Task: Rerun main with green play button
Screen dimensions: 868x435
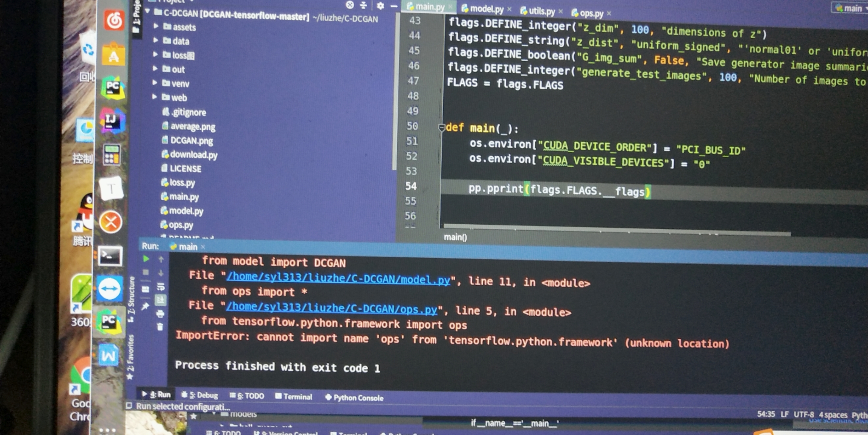Action: [x=146, y=259]
